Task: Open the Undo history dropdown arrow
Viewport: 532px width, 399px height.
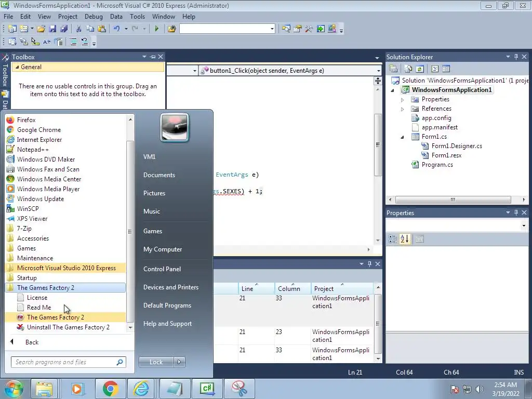Action: 126,29
